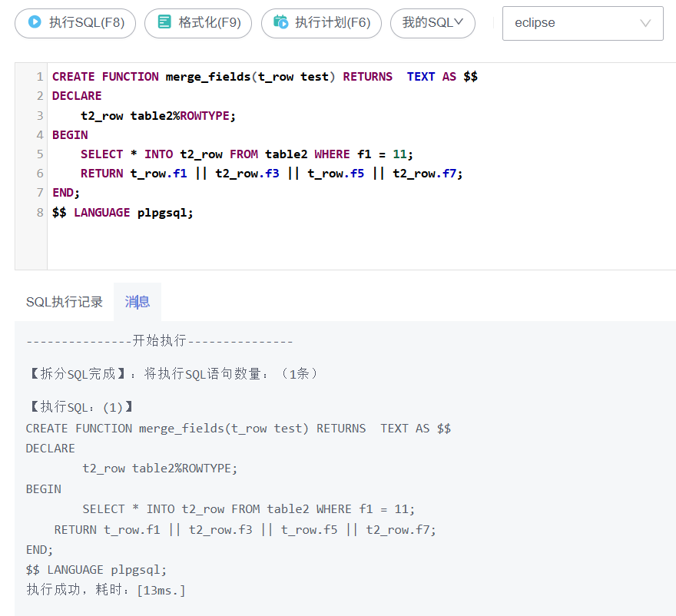Switch to the SQL执行记录 tab
Screen dimensions: 676x616
point(65,302)
